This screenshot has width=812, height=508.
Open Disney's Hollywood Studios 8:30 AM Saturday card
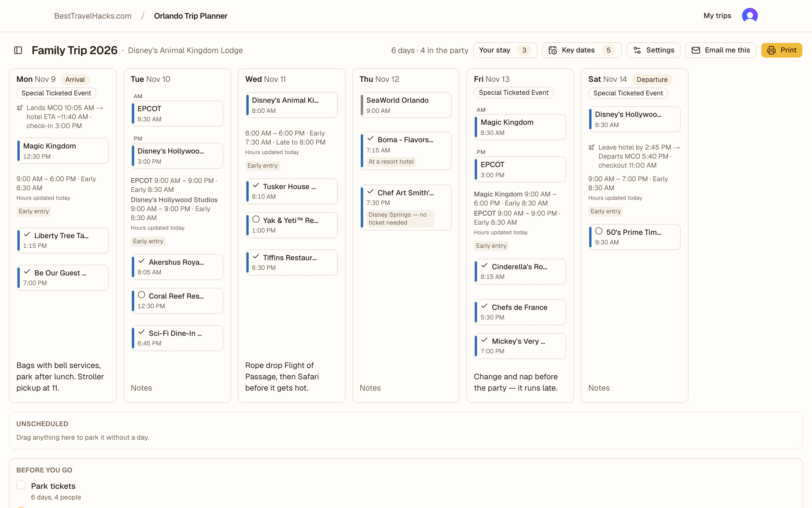click(x=634, y=119)
